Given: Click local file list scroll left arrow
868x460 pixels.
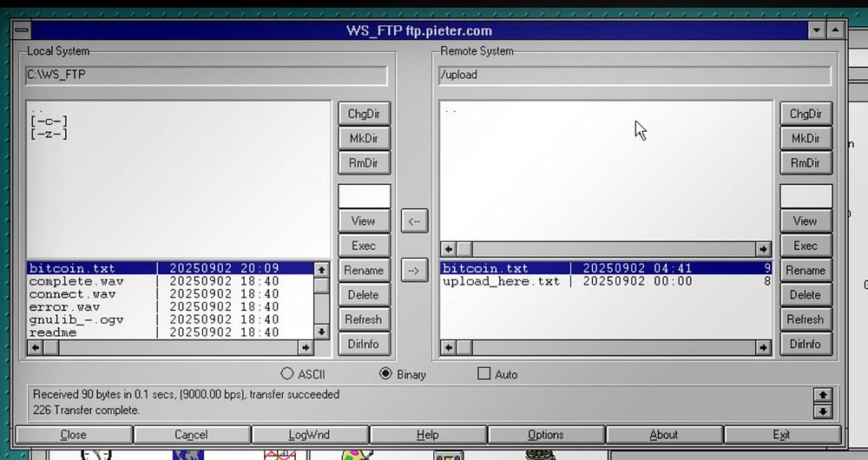Looking at the screenshot, I should [x=35, y=347].
